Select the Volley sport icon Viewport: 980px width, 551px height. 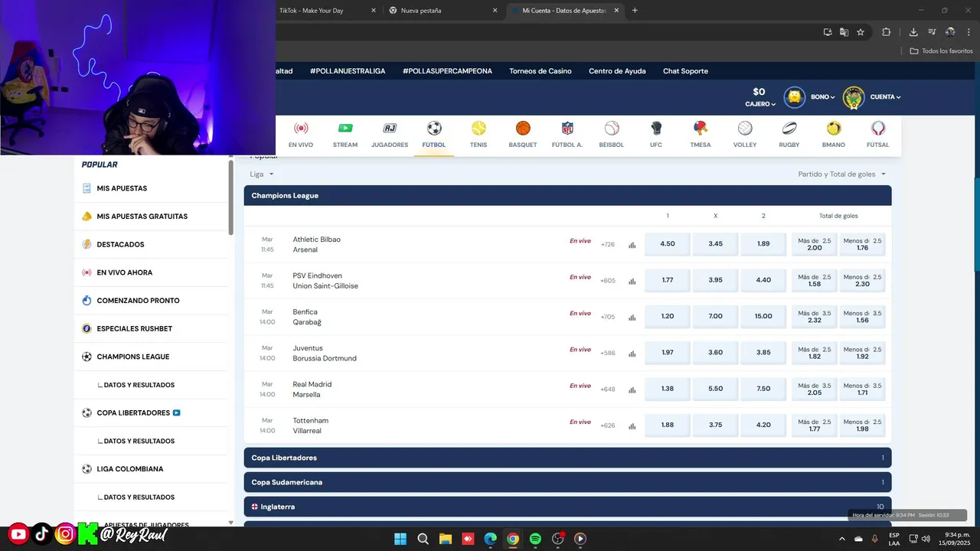tap(745, 129)
